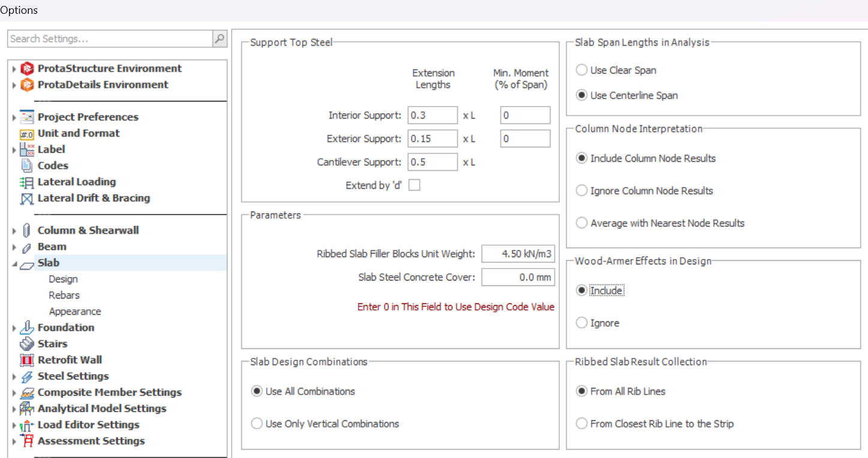Click the Retrofit Wall icon
The image size is (868, 458).
(x=27, y=360)
